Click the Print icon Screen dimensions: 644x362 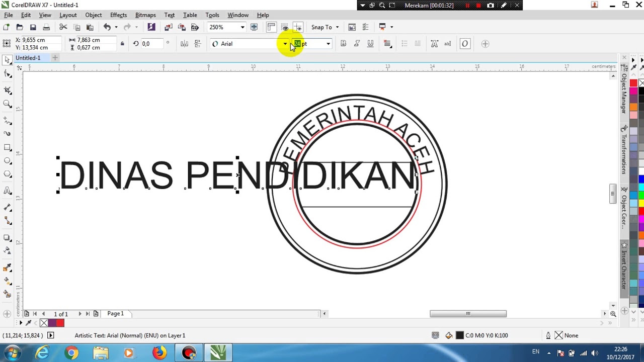[x=46, y=27]
